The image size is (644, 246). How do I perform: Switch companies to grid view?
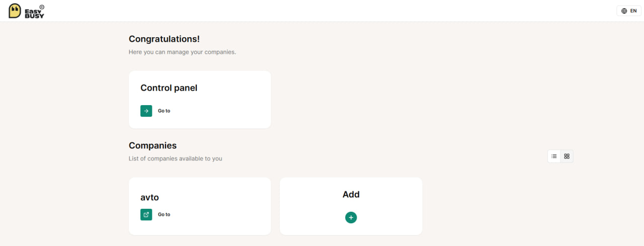click(567, 156)
